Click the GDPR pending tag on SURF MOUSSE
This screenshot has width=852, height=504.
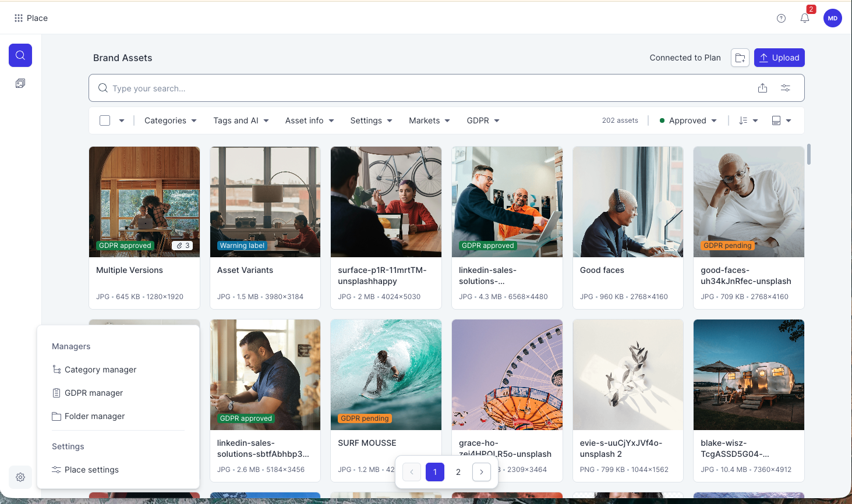point(365,418)
